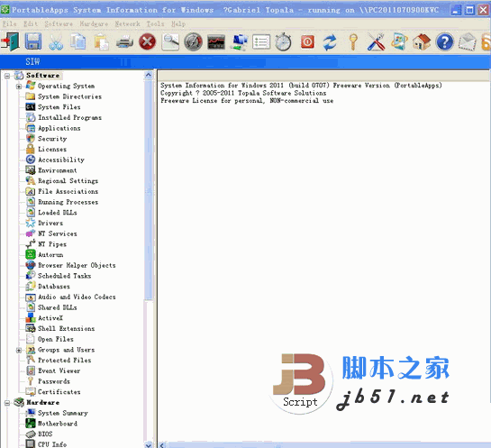Select ActiveX tree item
Viewport: 491px width, 448px height.
[x=50, y=318]
